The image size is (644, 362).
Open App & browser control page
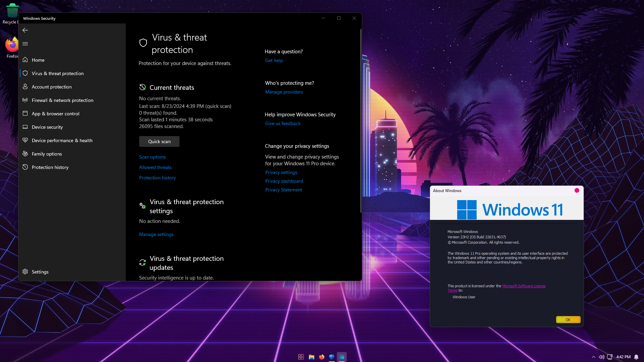coord(55,114)
